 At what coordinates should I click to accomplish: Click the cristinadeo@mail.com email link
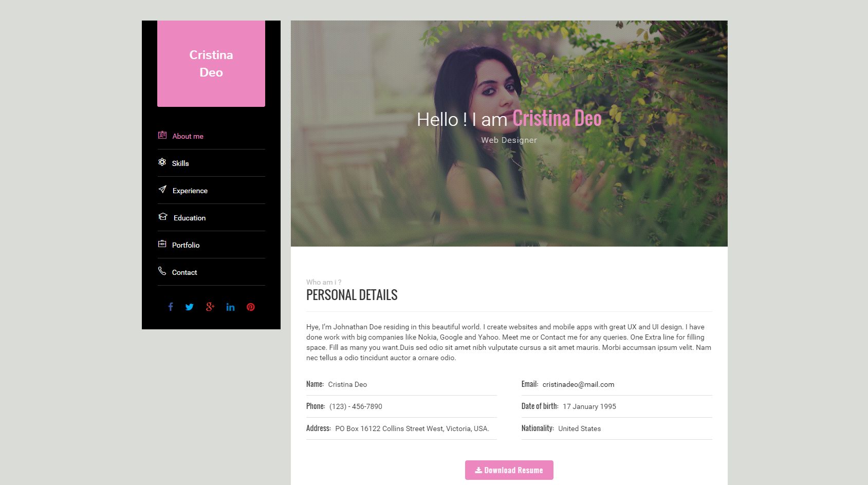point(578,384)
